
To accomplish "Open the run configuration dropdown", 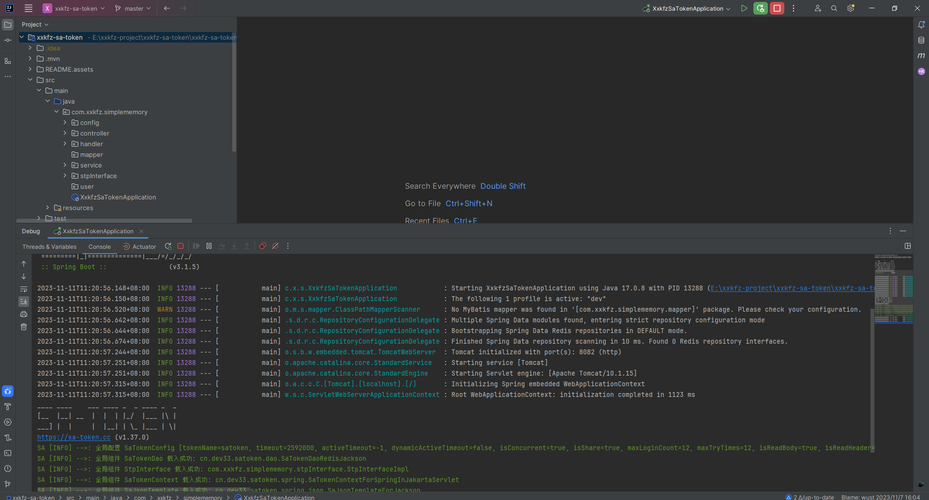I will pos(688,8).
